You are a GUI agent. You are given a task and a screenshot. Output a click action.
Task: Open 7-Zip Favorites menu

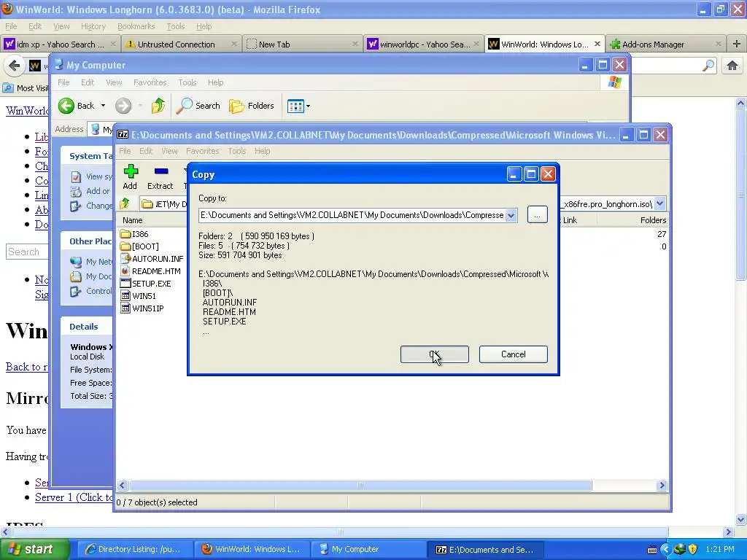click(x=203, y=151)
